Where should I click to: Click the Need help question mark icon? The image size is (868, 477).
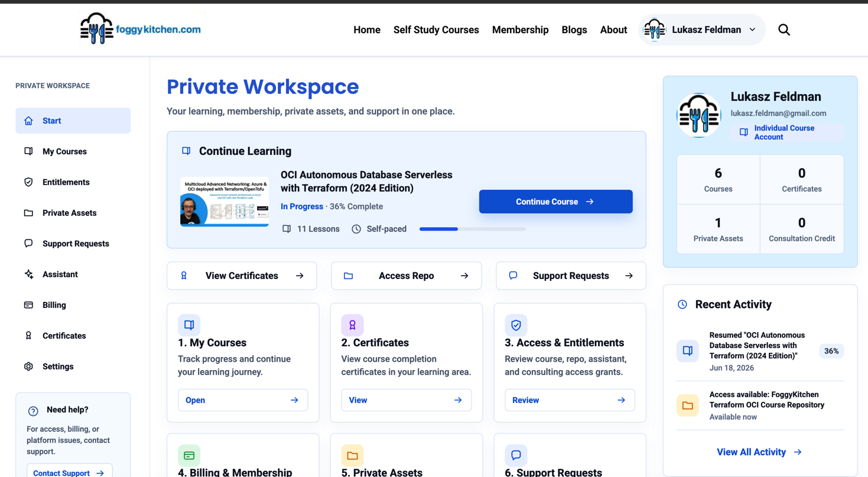(33, 411)
